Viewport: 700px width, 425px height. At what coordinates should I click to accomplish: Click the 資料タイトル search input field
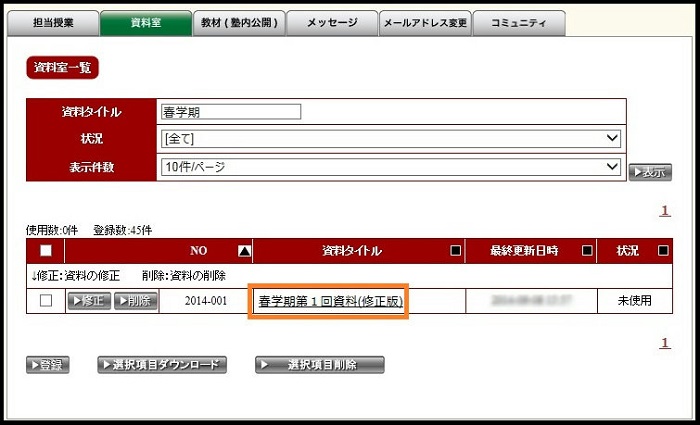click(230, 112)
